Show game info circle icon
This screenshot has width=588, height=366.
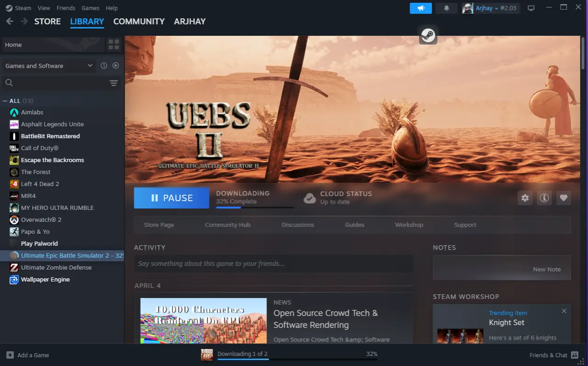click(x=544, y=198)
